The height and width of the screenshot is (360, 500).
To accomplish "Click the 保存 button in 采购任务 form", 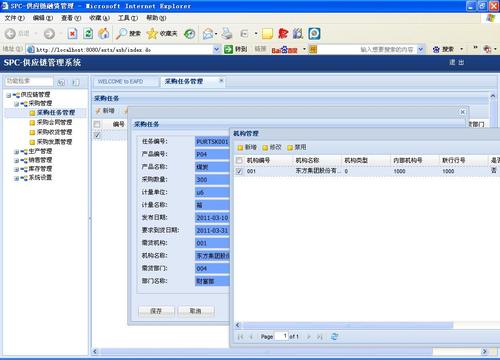I will (x=156, y=311).
